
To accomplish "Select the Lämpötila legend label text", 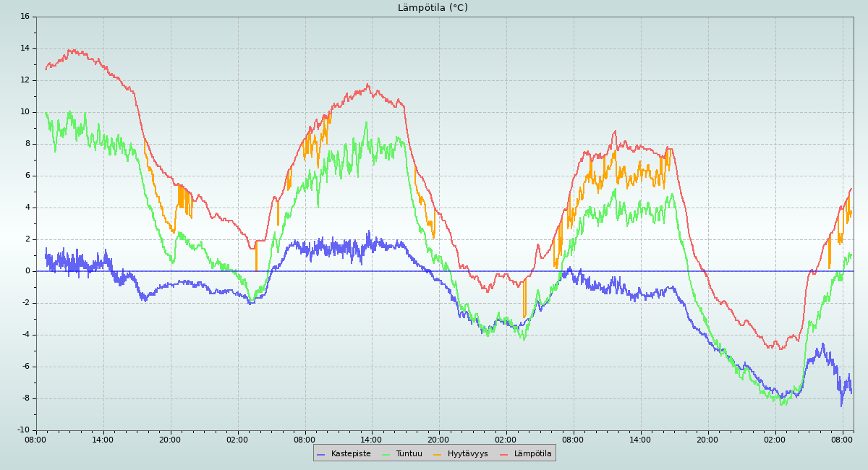I will [532, 454].
